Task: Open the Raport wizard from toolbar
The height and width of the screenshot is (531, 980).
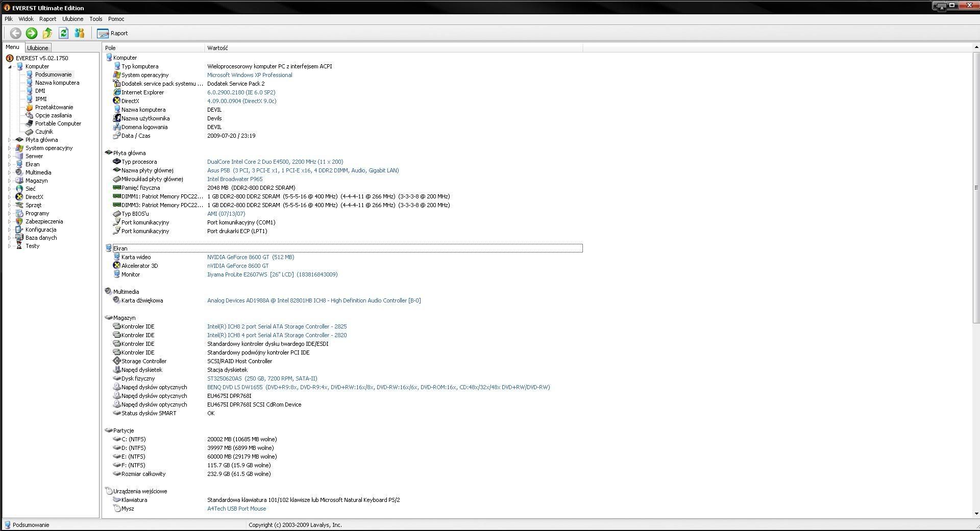Action: coord(113,33)
